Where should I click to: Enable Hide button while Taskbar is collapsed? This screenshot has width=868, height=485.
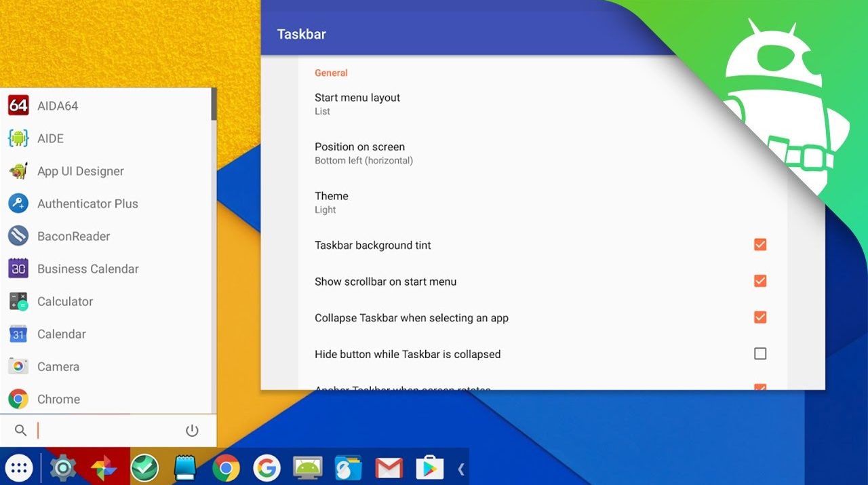tap(760, 353)
